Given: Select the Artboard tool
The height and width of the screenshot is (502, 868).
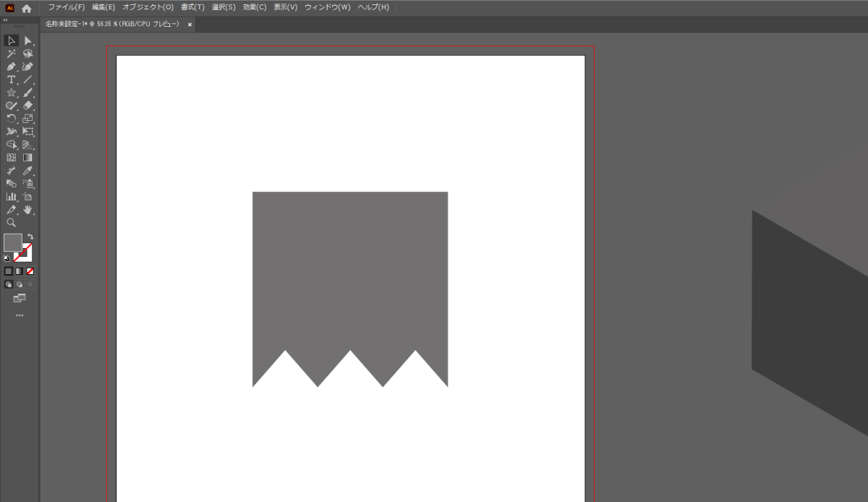Looking at the screenshot, I should point(28,197).
